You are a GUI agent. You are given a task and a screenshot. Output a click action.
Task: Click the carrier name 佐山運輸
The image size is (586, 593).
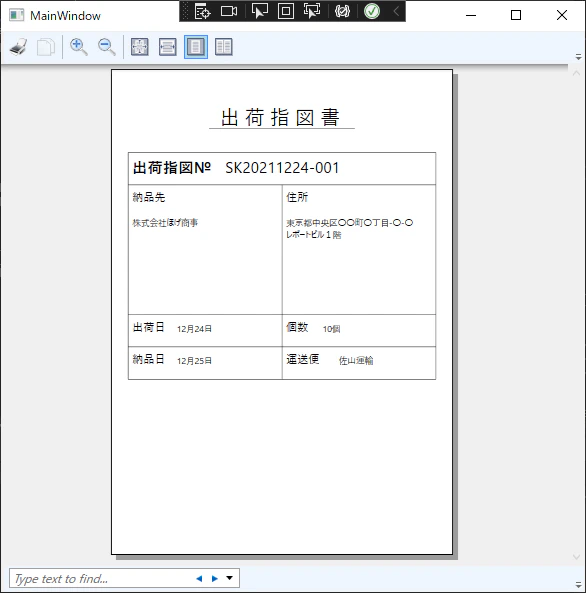pos(356,361)
